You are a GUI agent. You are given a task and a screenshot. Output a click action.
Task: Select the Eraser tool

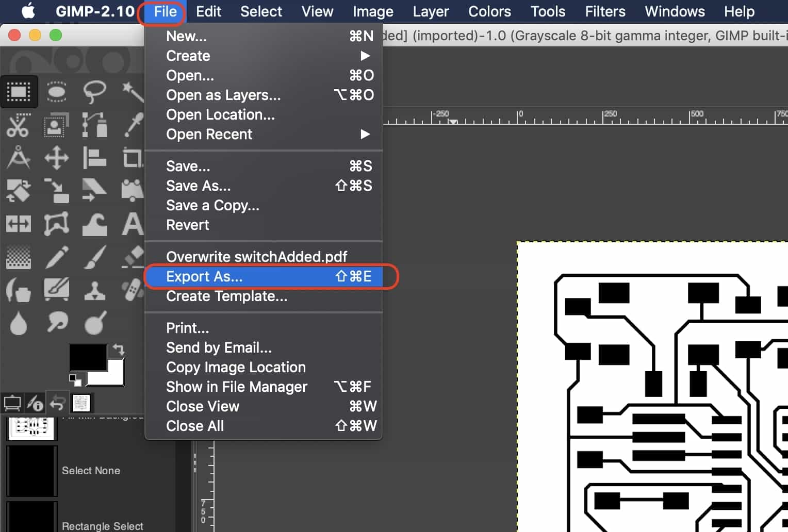tap(133, 257)
